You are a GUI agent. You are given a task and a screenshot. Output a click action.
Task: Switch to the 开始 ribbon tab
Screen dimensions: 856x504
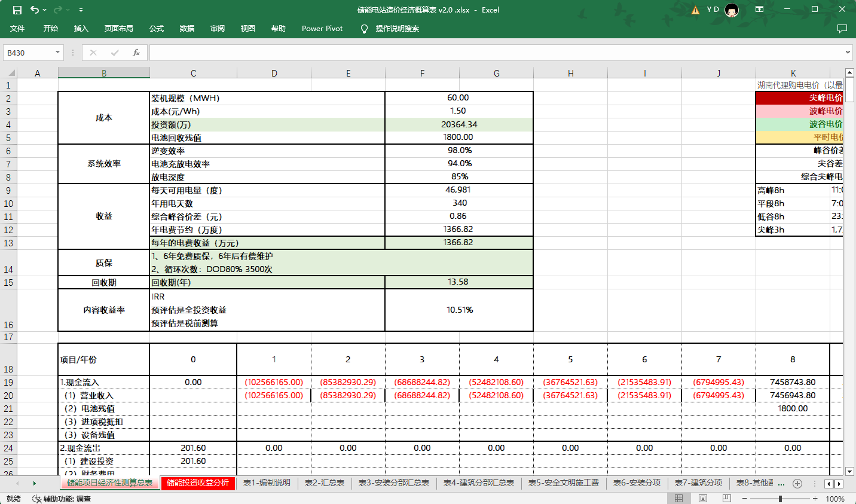pyautogui.click(x=51, y=29)
